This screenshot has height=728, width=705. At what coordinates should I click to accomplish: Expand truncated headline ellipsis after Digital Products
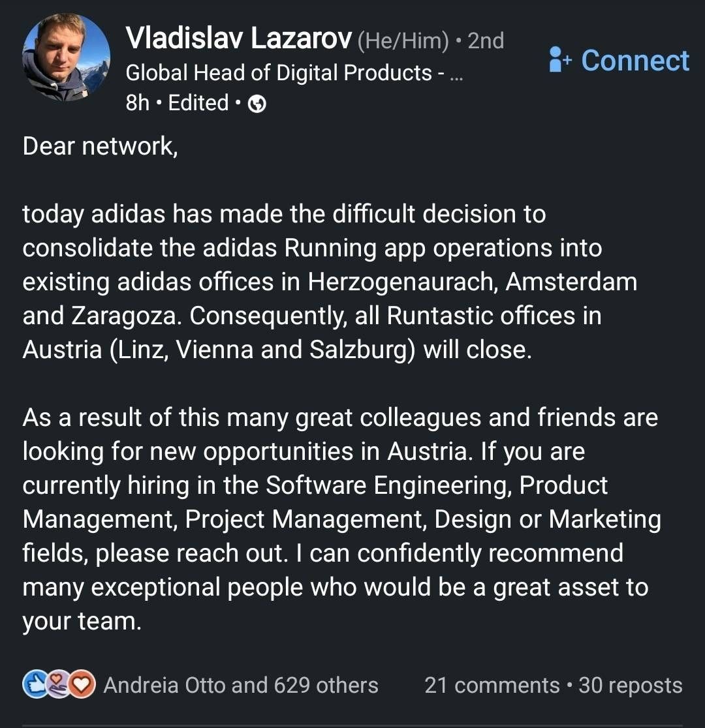click(x=457, y=75)
